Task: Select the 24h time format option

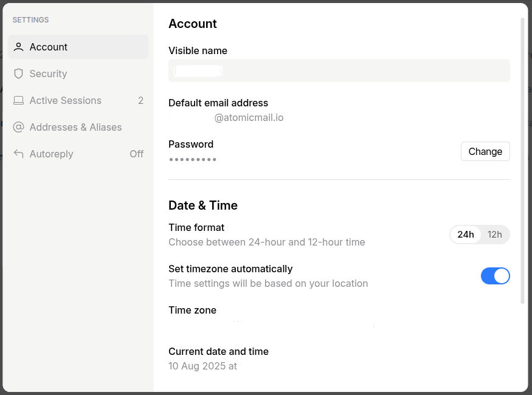Action: point(466,234)
